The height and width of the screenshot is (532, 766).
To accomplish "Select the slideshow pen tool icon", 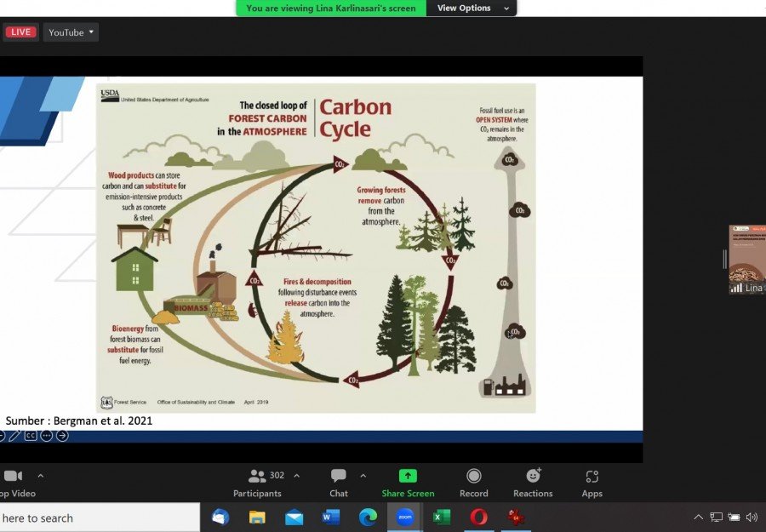I will (14, 436).
